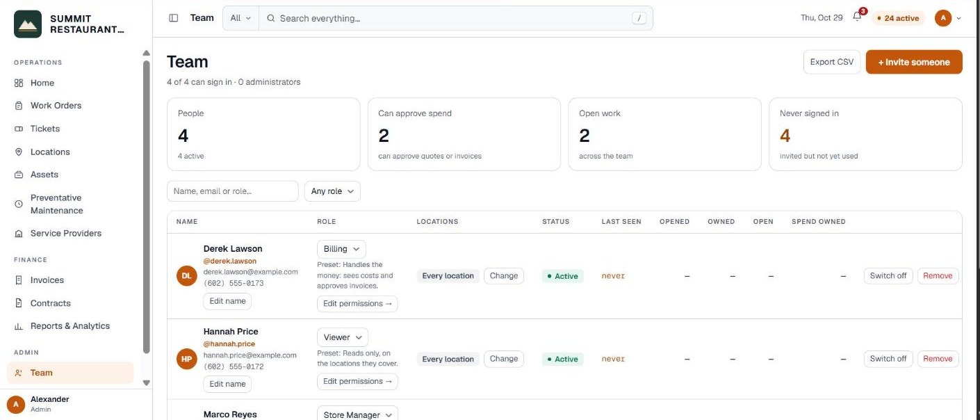This screenshot has width=980, height=420.
Task: Click the Assets icon in sidebar
Action: point(19,175)
